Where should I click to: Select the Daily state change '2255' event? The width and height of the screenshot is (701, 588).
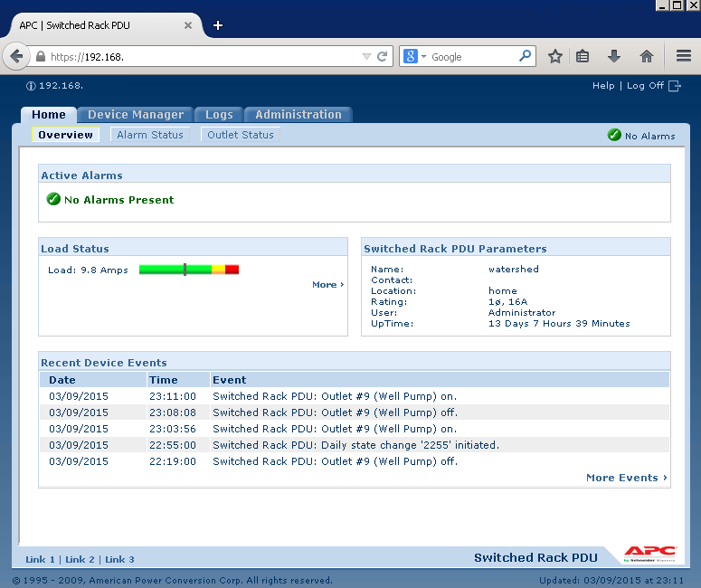pos(355,445)
